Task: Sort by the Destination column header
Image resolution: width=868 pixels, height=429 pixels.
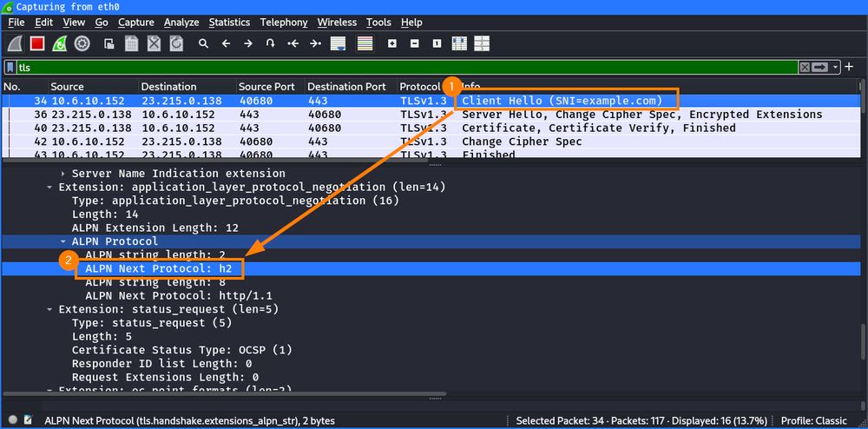Action: (187, 86)
